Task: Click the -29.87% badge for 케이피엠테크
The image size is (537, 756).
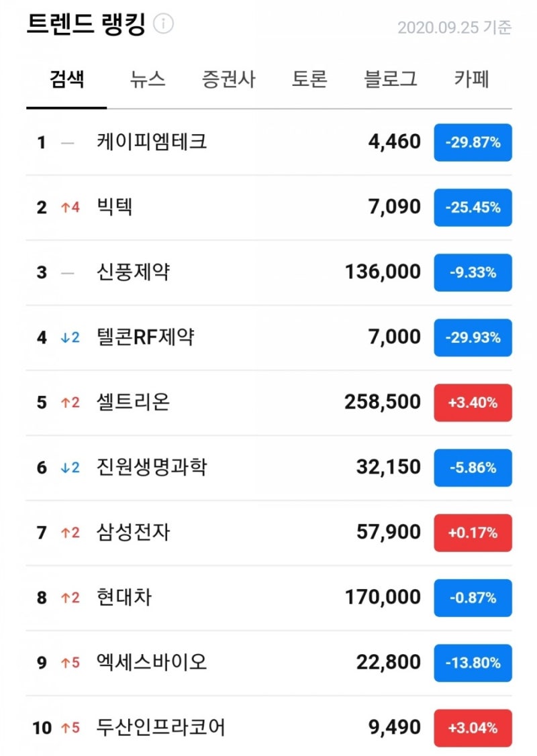Action: tap(473, 142)
